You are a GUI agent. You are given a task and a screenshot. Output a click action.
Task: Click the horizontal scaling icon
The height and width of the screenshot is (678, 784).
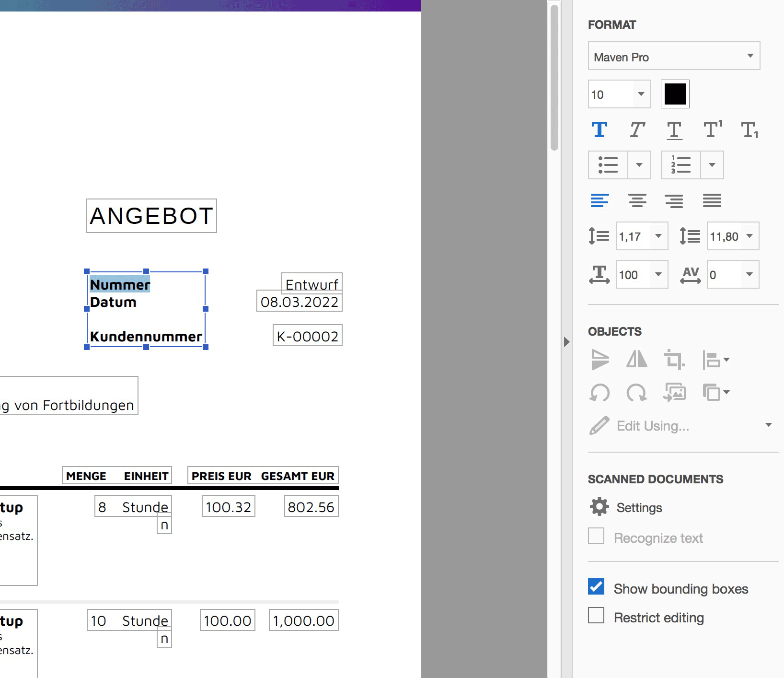point(599,274)
